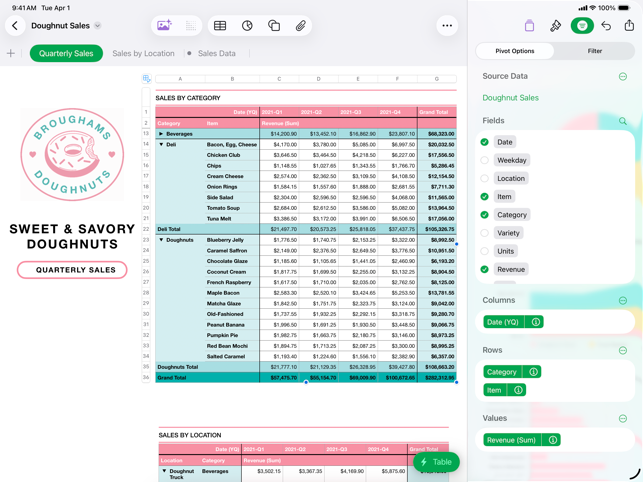This screenshot has height=482, width=643.
Task: Tap the share icon
Action: 629,25
